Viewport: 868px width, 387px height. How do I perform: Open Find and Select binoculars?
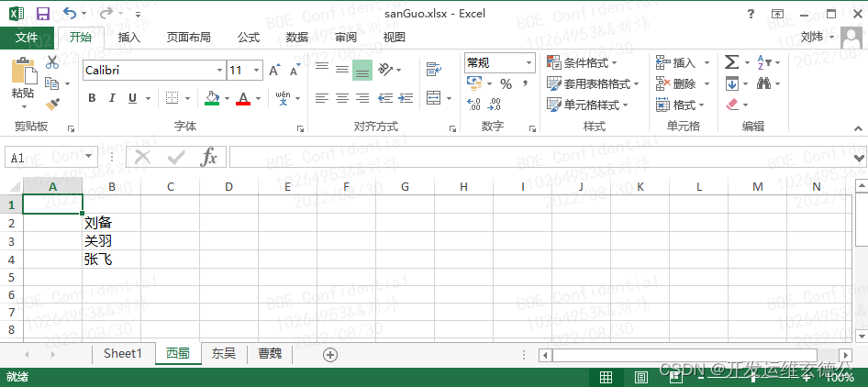[x=764, y=83]
